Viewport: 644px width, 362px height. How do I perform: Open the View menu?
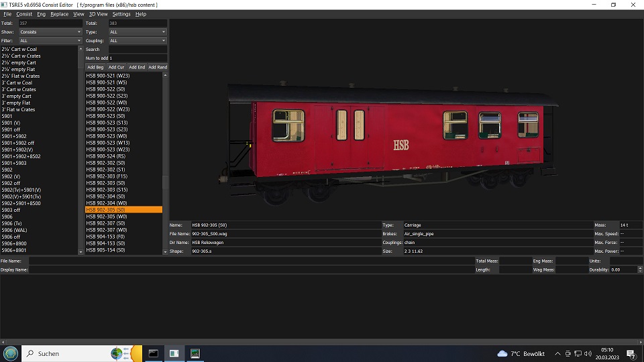click(78, 14)
